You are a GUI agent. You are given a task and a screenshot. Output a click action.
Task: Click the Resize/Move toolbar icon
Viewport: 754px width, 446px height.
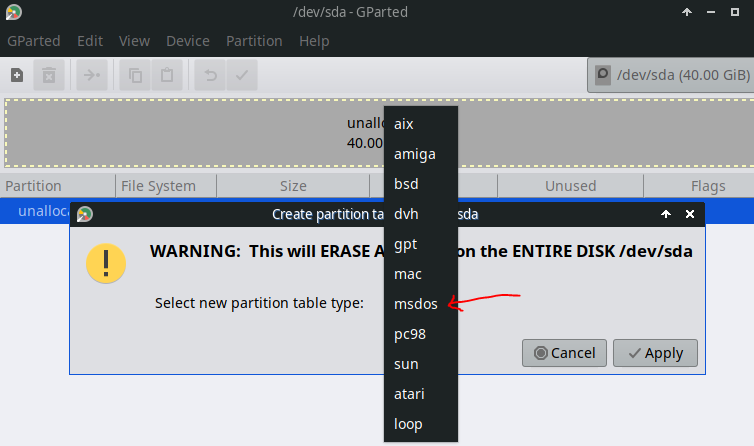pyautogui.click(x=91, y=75)
